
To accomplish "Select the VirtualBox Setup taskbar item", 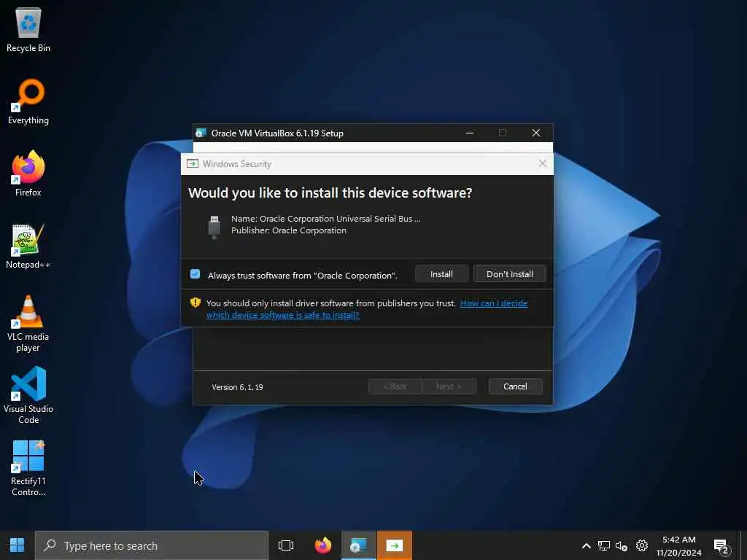I will pos(359,545).
